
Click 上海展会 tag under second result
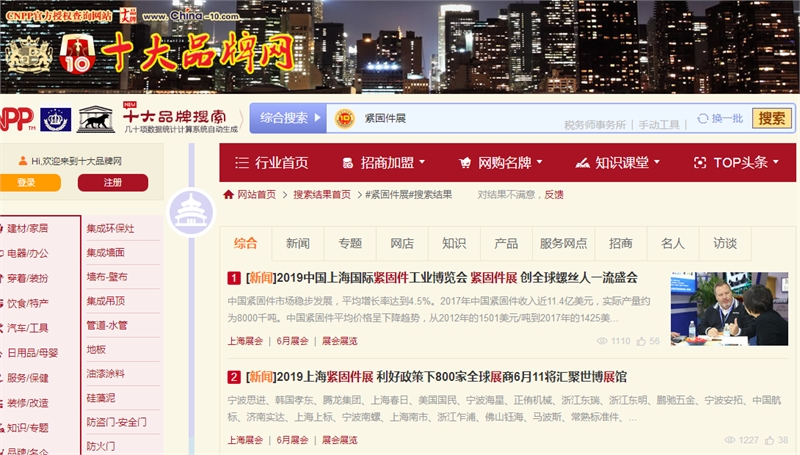[x=245, y=440]
